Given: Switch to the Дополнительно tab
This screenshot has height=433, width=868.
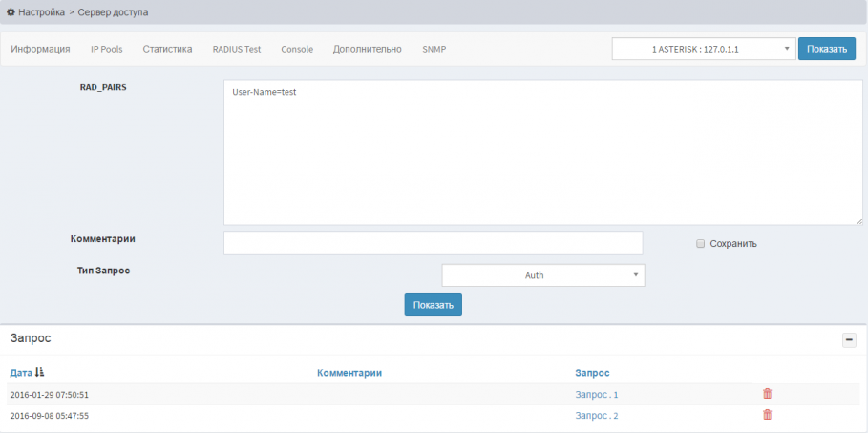Looking at the screenshot, I should click(368, 49).
